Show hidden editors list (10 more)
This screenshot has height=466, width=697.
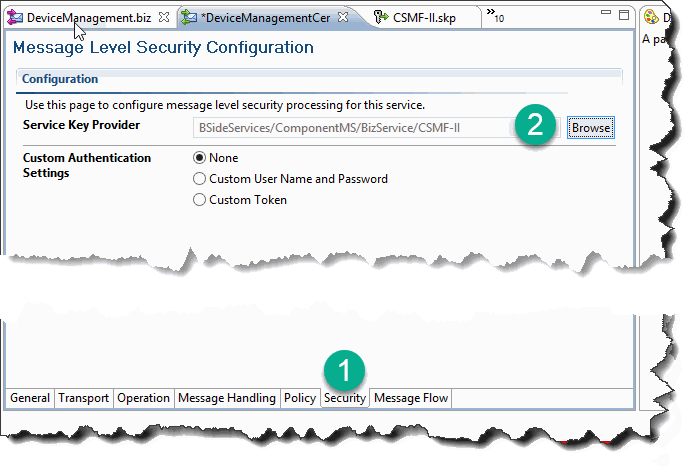pos(495,15)
